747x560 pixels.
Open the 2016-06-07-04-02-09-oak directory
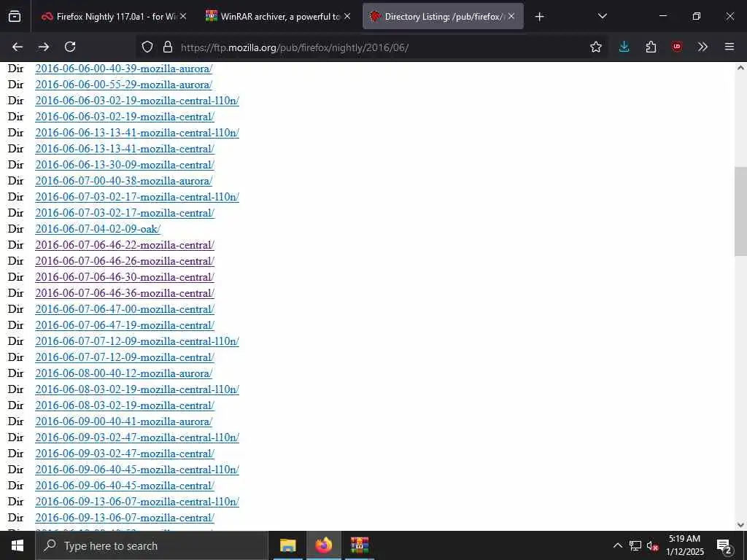[x=98, y=229]
